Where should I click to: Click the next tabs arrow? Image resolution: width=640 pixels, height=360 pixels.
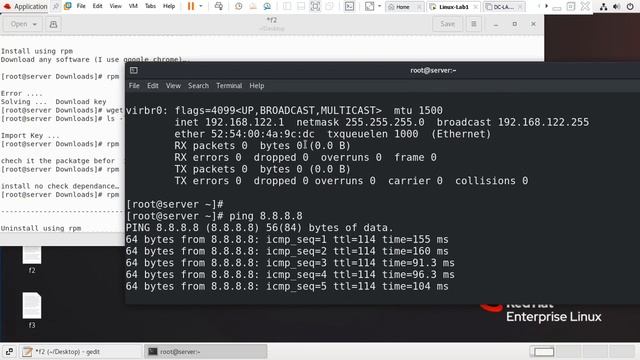point(547,6)
